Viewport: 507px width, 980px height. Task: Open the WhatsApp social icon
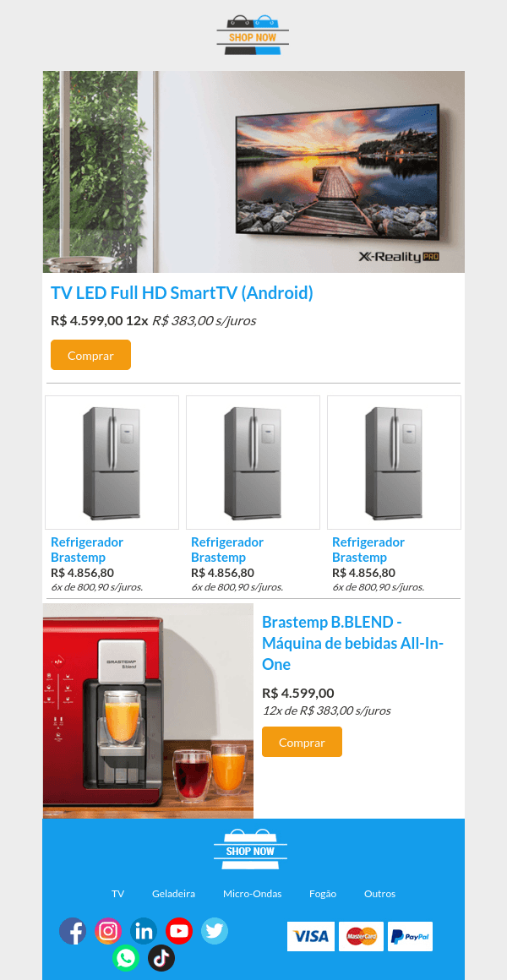[x=126, y=958]
